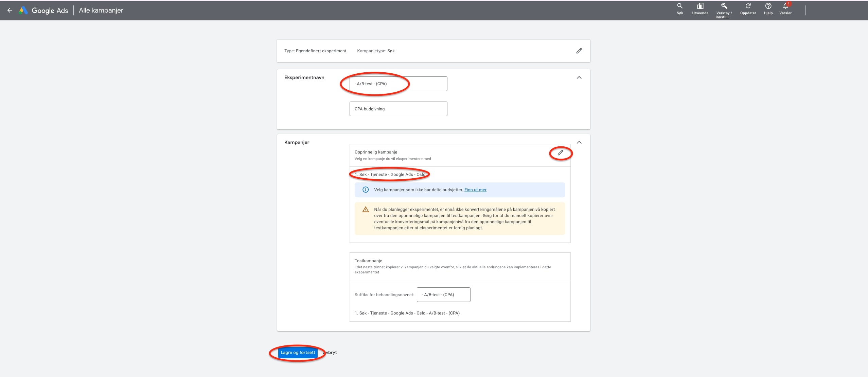Click the CPA-budgivning description field
868x377 pixels.
(x=398, y=109)
